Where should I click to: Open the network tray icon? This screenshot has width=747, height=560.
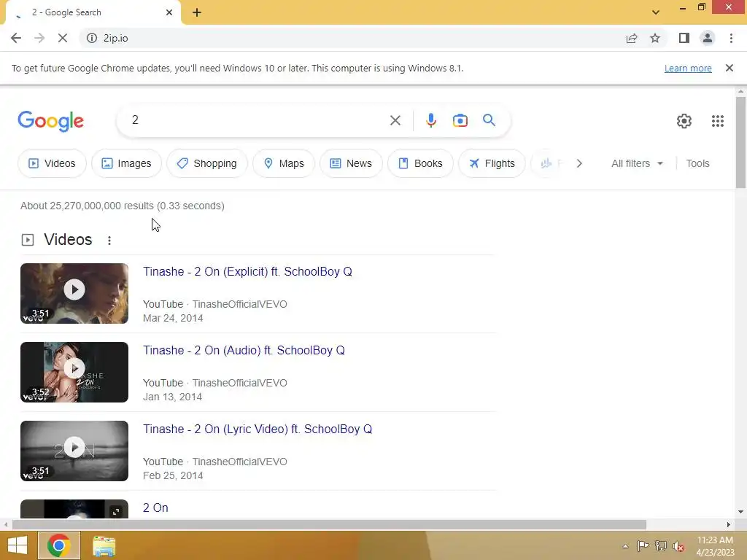(x=661, y=545)
